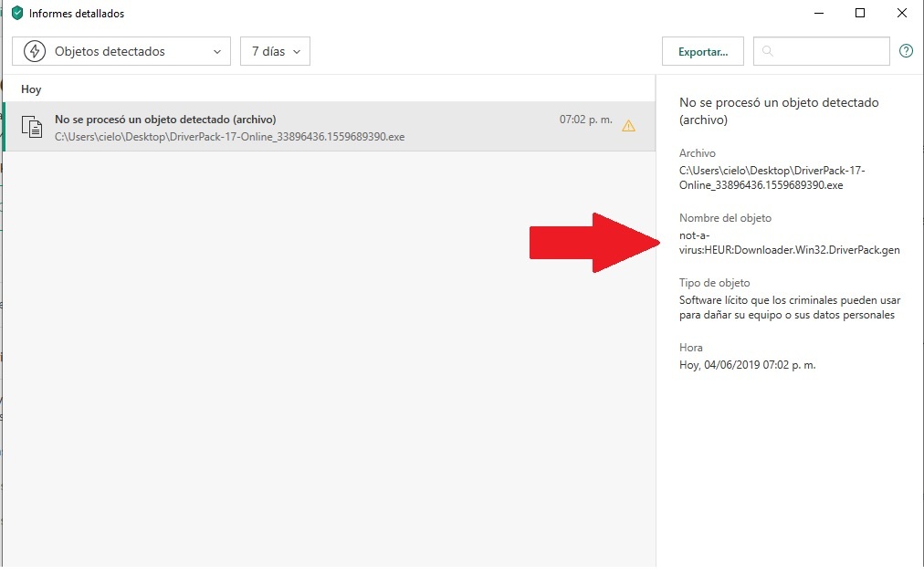This screenshot has height=574, width=924.
Task: Focus the search input field
Action: [822, 51]
